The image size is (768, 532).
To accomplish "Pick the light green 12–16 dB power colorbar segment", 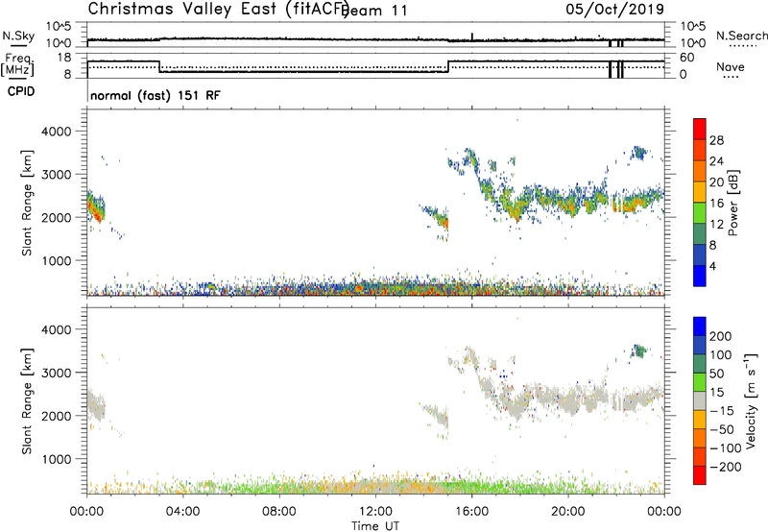I will point(700,213).
